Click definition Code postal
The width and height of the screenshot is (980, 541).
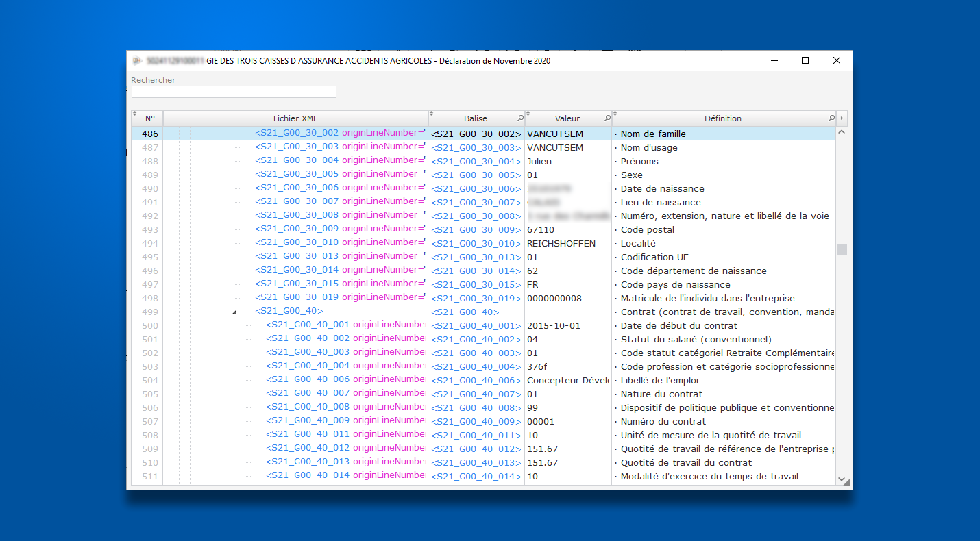click(x=648, y=230)
